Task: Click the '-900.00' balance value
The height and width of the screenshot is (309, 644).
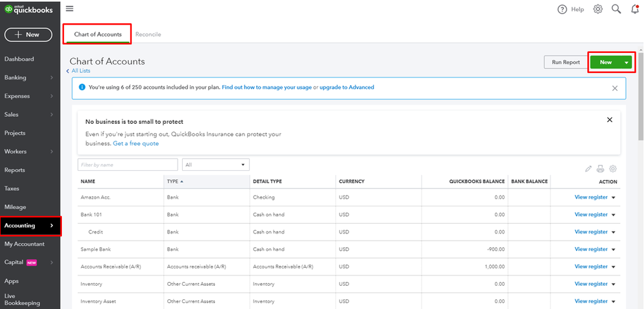Action: coord(496,249)
